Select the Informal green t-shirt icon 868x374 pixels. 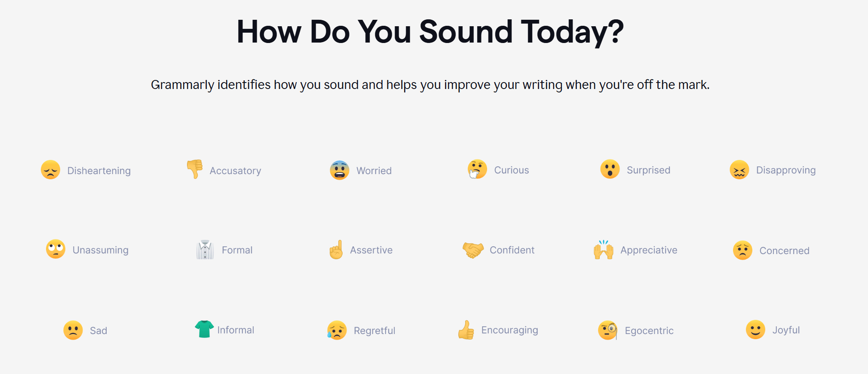[x=204, y=329]
